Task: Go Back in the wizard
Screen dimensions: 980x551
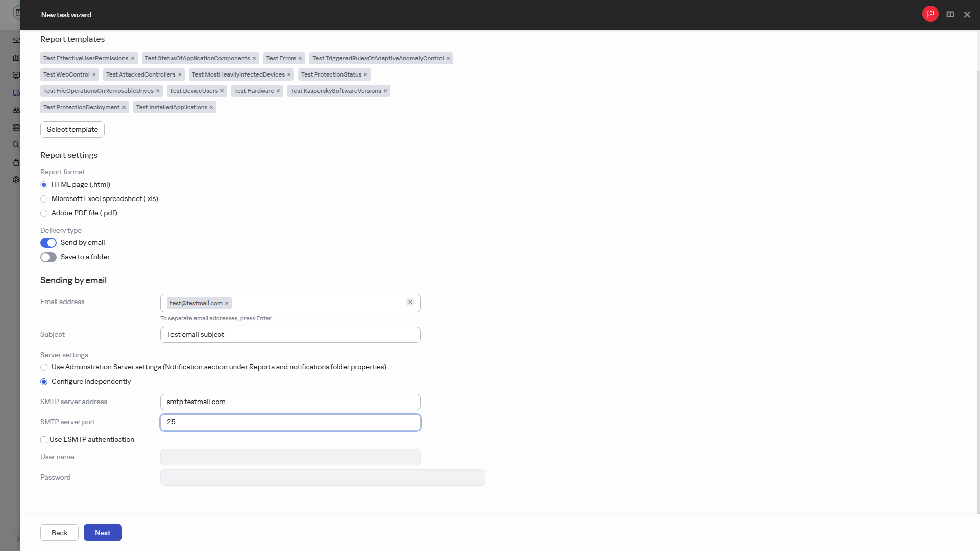Action: tap(59, 533)
